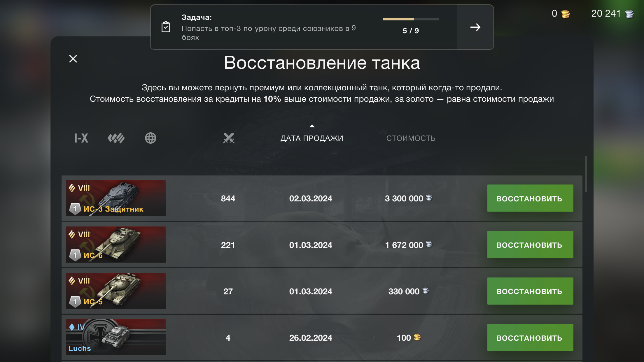Filter tanks by nation globe icon
Image resolution: width=644 pixels, height=362 pixels.
tap(150, 138)
